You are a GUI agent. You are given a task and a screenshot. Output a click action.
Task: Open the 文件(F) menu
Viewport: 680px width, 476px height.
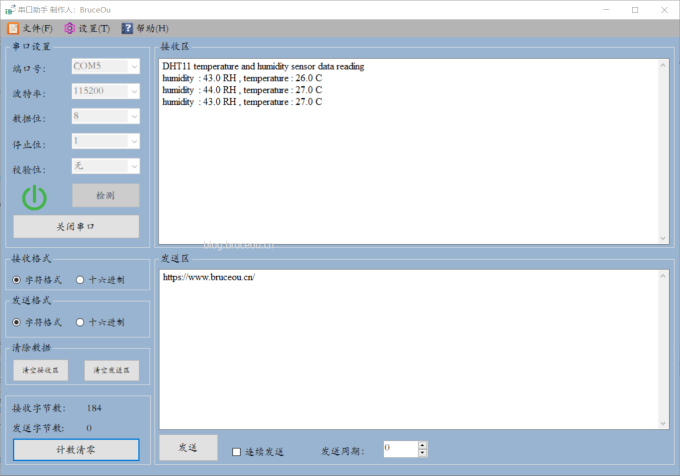31,28
